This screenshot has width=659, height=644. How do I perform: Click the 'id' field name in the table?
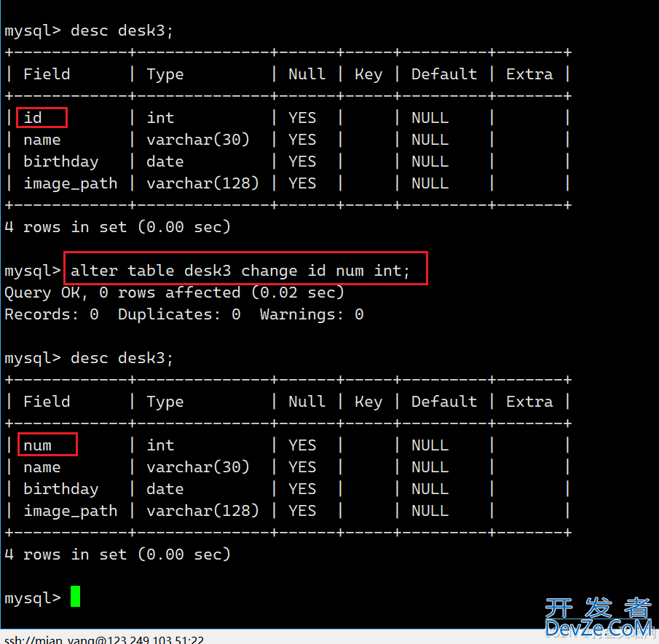coord(33,118)
